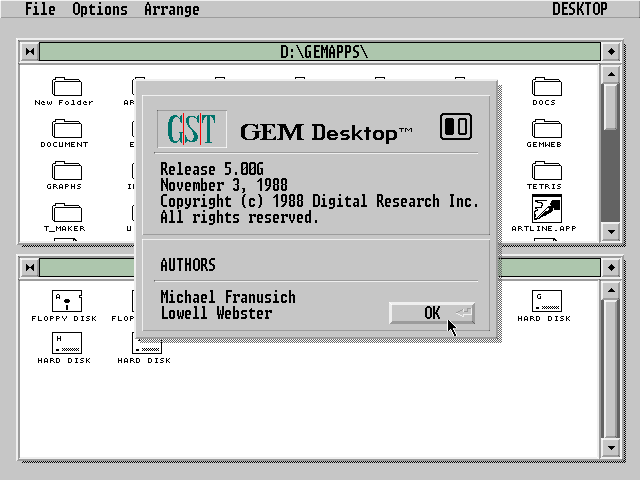The image size is (640, 480).
Task: Click the GEM Desktop two-panel icon
Action: (456, 127)
